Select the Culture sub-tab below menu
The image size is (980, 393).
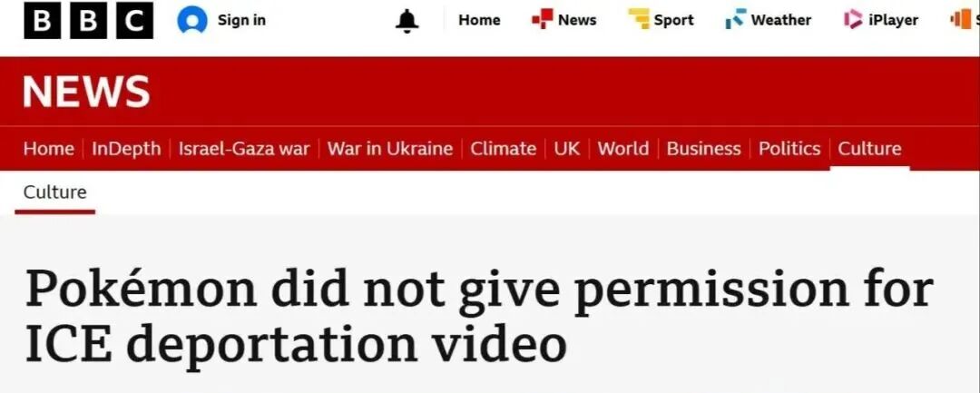pyautogui.click(x=55, y=192)
